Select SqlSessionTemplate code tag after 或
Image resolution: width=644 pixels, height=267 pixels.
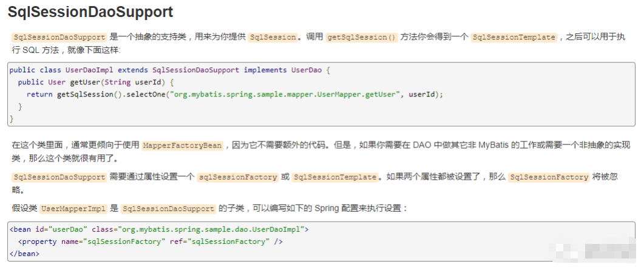point(335,177)
